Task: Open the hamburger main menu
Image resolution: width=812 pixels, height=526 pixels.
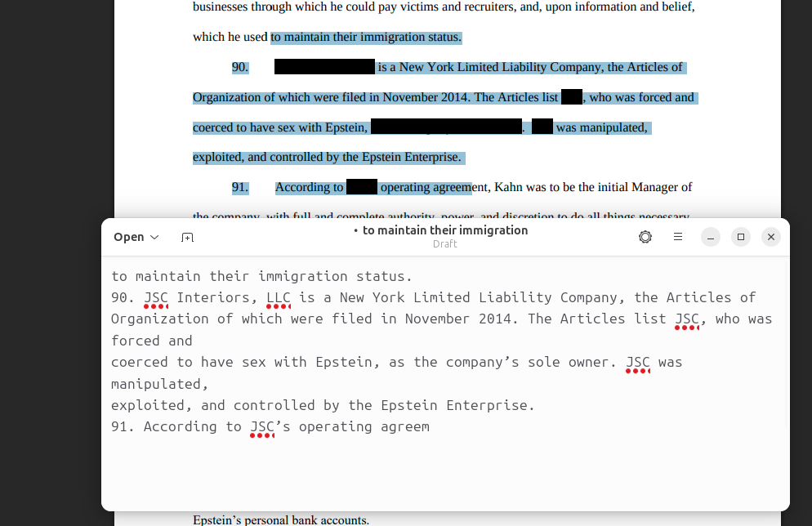Action: tap(678, 237)
